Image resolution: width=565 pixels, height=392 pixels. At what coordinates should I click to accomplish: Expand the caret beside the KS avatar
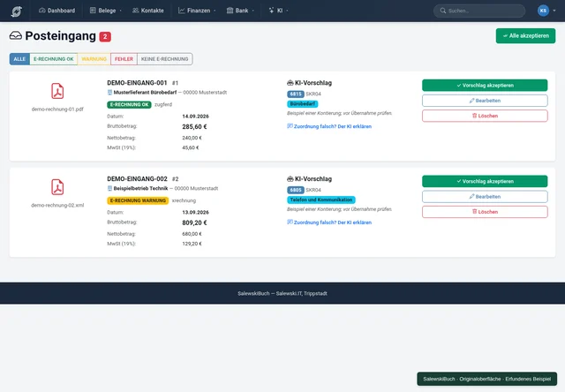554,11
